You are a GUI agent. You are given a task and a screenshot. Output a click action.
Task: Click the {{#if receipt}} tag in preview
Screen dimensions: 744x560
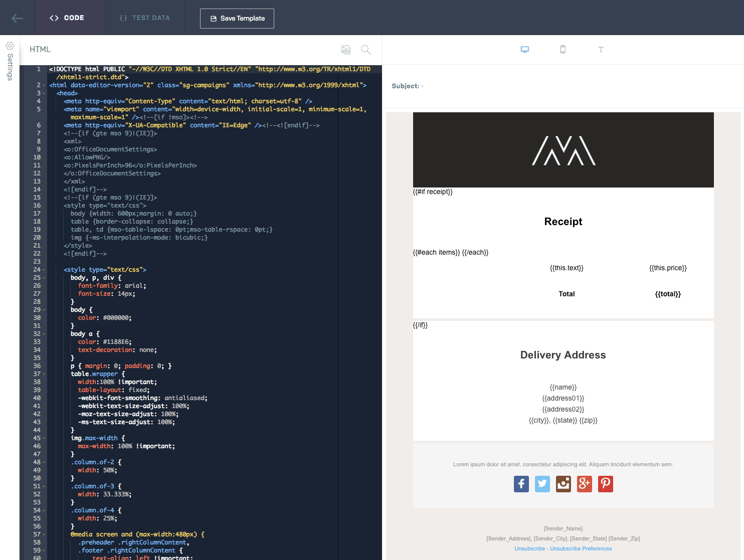point(433,192)
